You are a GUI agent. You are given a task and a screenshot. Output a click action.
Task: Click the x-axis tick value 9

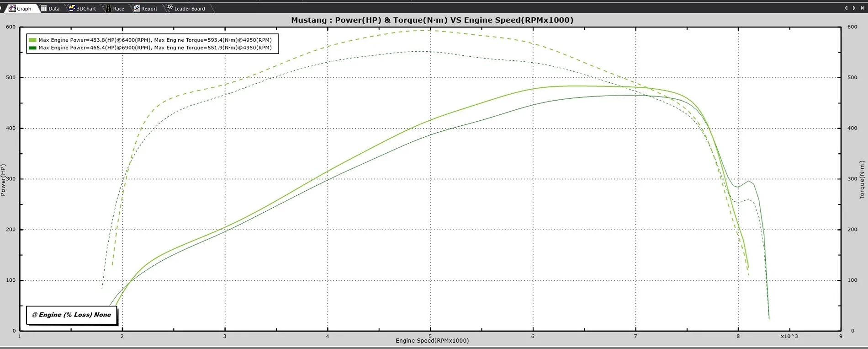click(x=841, y=337)
